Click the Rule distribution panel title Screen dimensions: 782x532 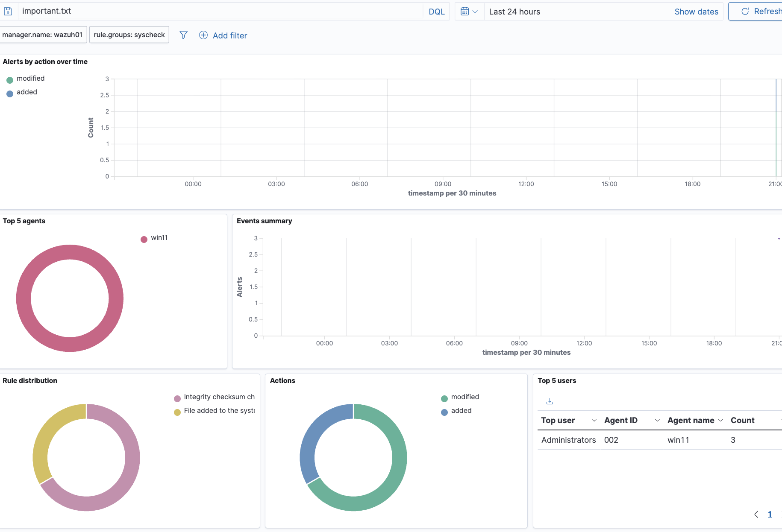[30, 381]
